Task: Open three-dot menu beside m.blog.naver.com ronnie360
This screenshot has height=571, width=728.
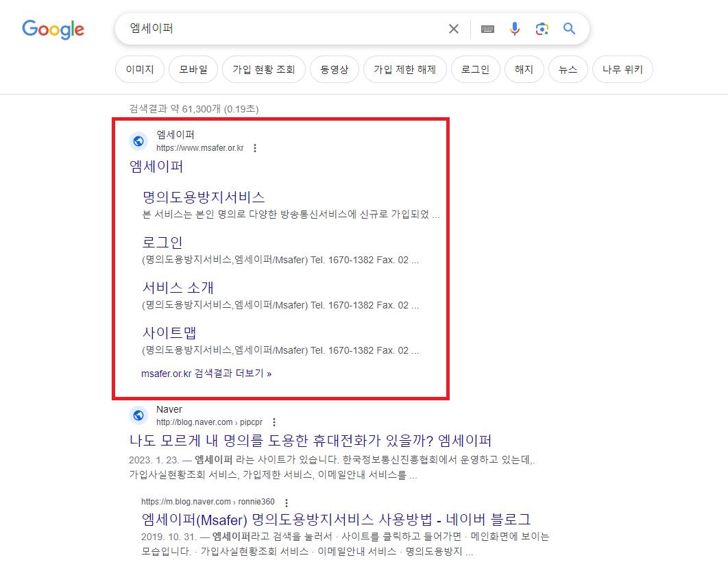Action: click(x=287, y=502)
